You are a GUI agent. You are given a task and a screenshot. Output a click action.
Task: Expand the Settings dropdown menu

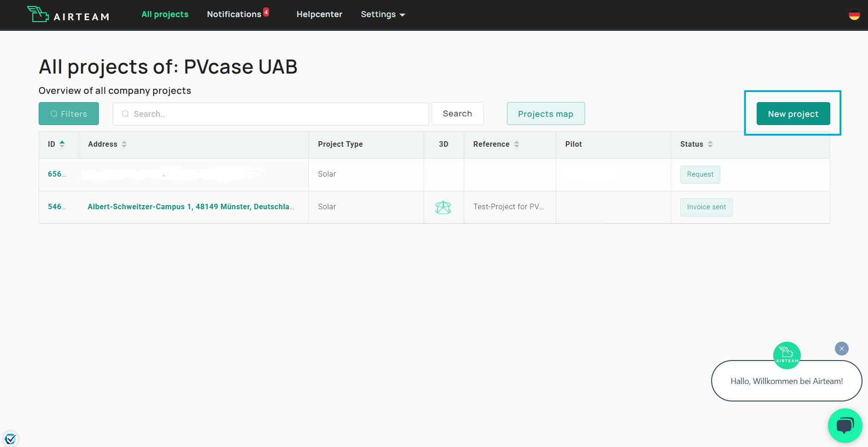pos(383,14)
